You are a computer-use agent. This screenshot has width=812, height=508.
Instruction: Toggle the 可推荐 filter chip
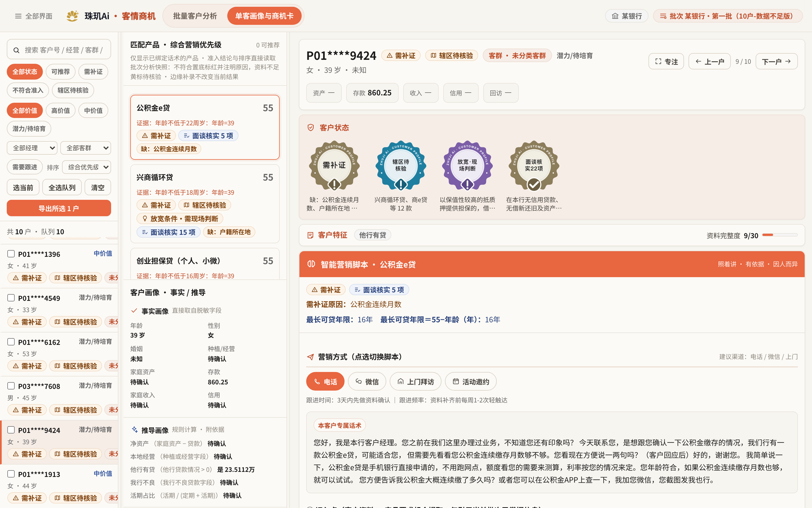(61, 72)
